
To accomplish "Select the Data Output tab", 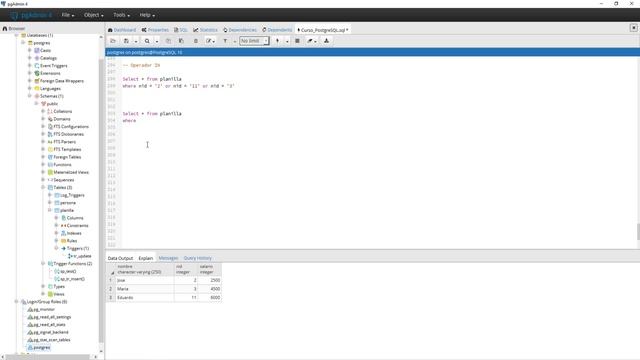I will [120, 258].
